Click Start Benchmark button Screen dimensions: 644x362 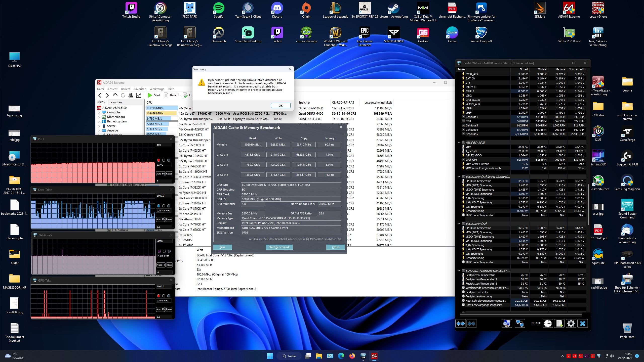(x=279, y=247)
